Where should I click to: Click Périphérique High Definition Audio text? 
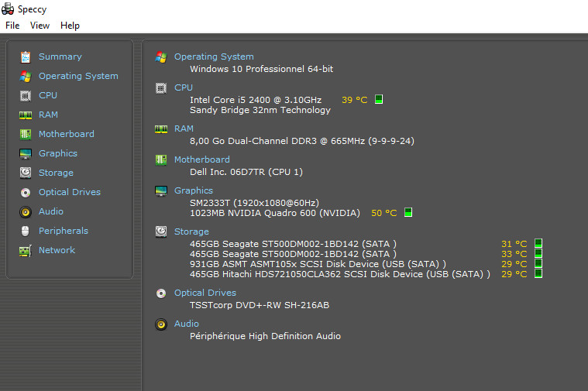pyautogui.click(x=265, y=336)
